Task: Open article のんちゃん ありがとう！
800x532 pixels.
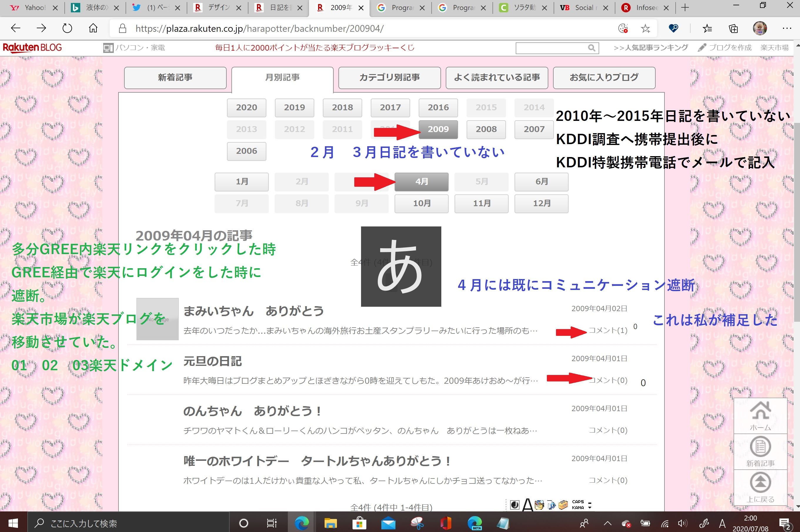Action: coord(253,411)
